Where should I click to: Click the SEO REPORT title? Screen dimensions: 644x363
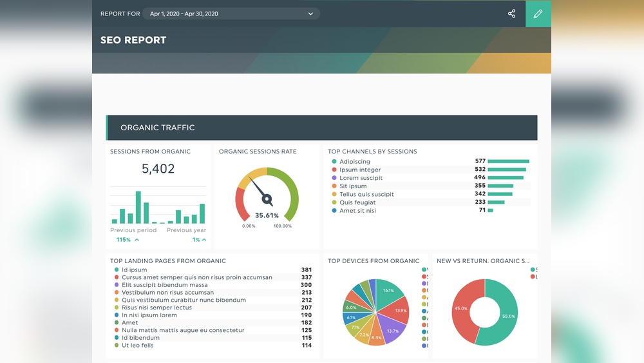tap(133, 40)
